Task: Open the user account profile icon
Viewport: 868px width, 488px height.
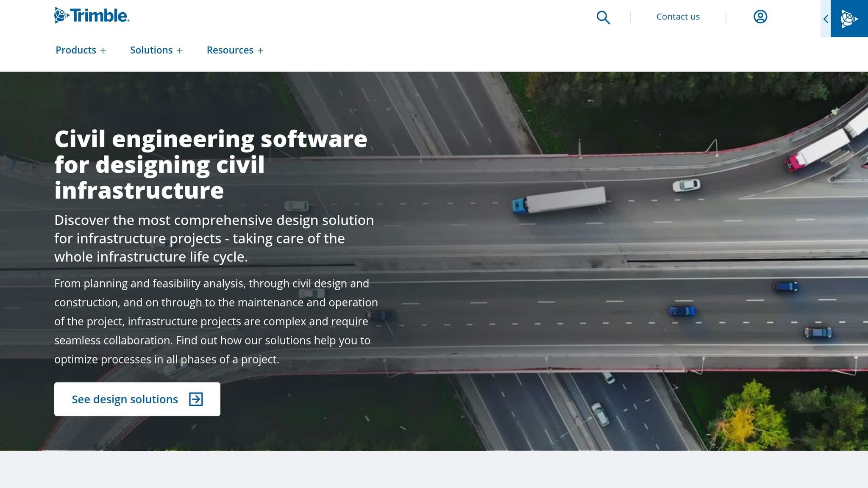Action: 760,17
